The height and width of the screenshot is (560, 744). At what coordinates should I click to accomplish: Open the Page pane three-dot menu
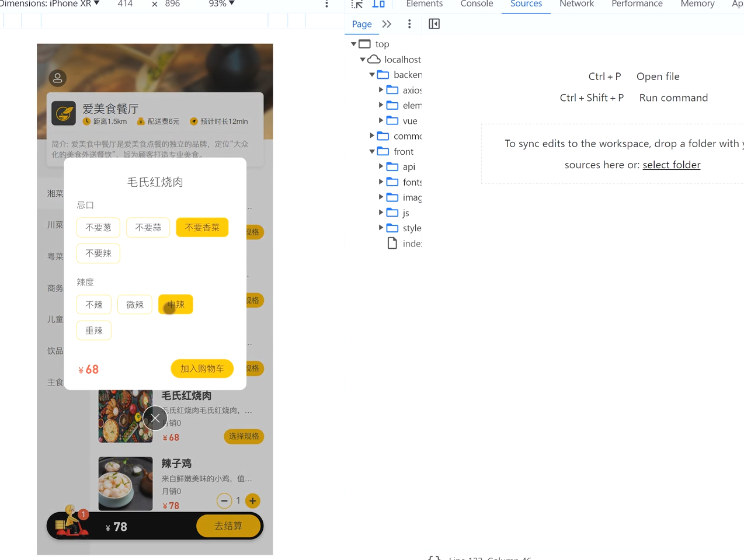pos(409,24)
